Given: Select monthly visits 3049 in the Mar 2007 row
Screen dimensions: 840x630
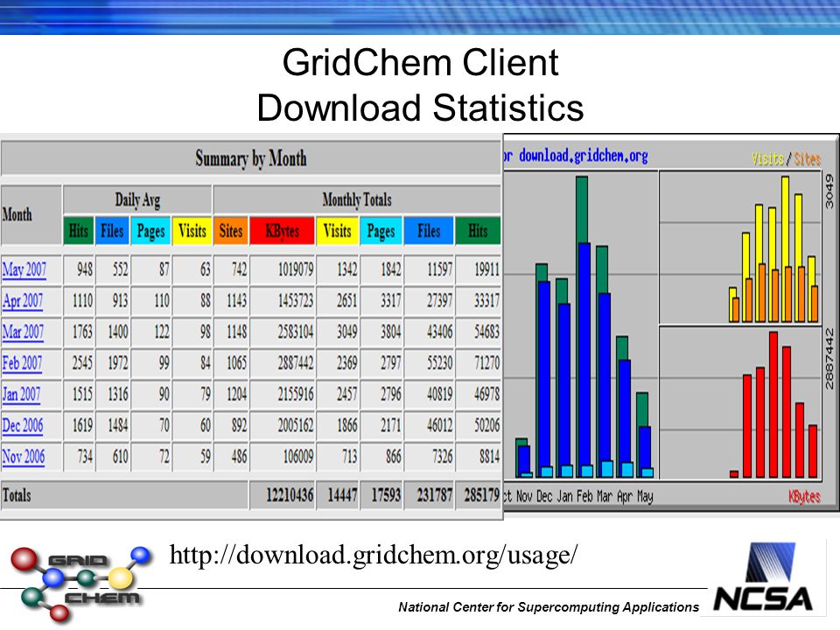Looking at the screenshot, I should [x=346, y=332].
